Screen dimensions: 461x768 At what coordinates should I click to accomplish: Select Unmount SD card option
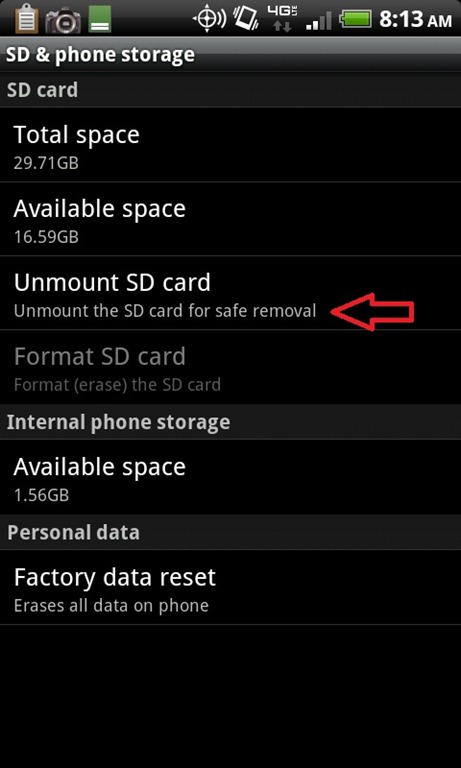click(x=230, y=293)
